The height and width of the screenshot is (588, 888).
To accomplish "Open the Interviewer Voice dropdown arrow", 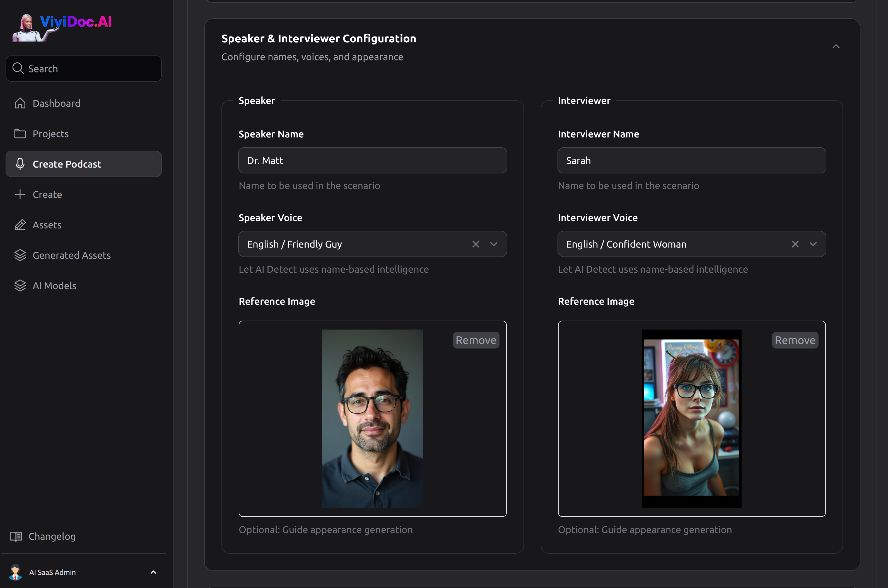I will (x=813, y=244).
